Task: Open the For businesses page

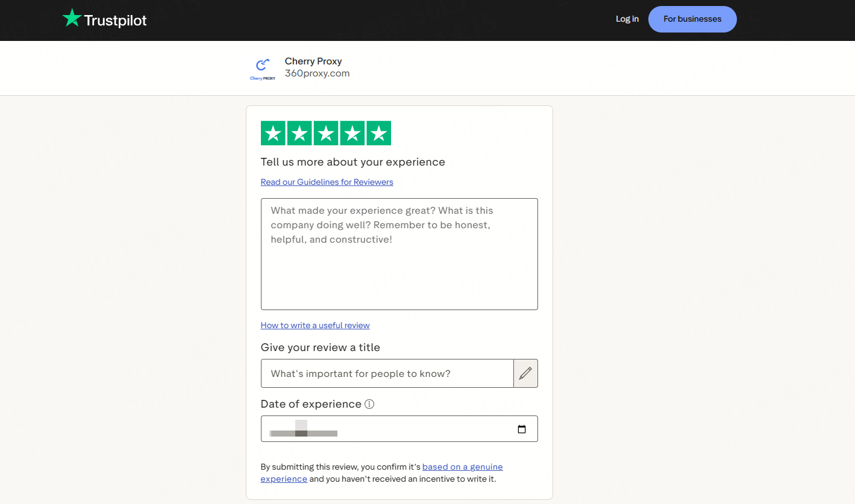Action: (x=692, y=19)
